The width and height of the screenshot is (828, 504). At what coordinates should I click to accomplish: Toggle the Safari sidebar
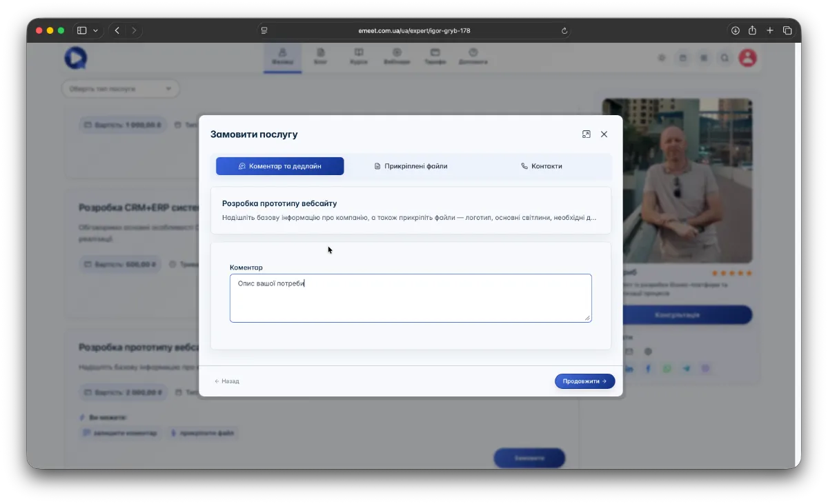coord(81,30)
